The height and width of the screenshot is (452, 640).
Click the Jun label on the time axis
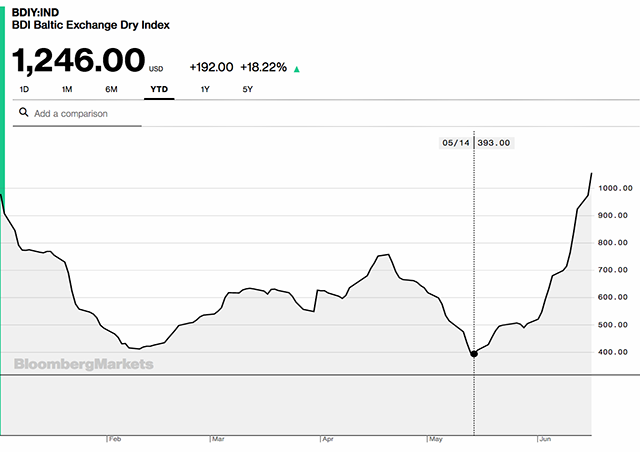click(545, 439)
